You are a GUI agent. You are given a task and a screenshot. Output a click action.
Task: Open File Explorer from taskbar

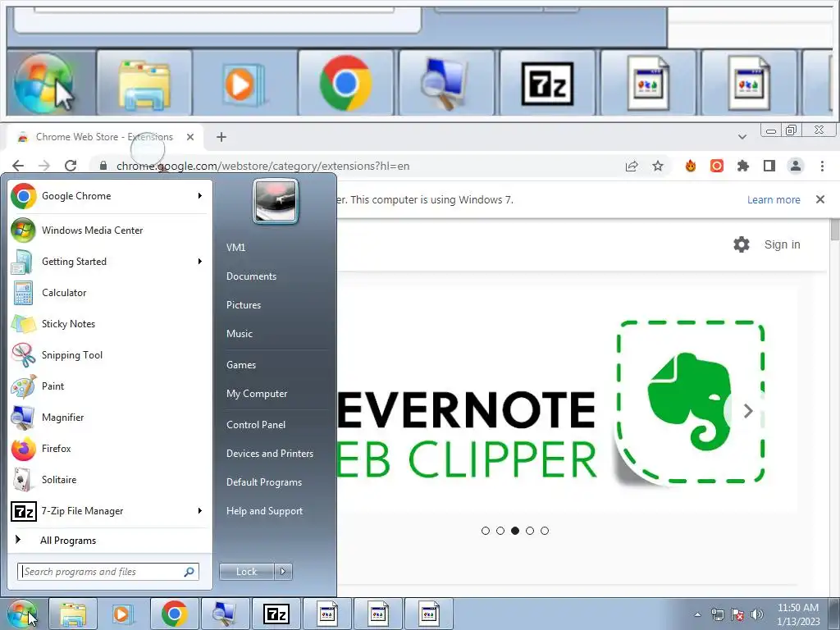(x=73, y=614)
